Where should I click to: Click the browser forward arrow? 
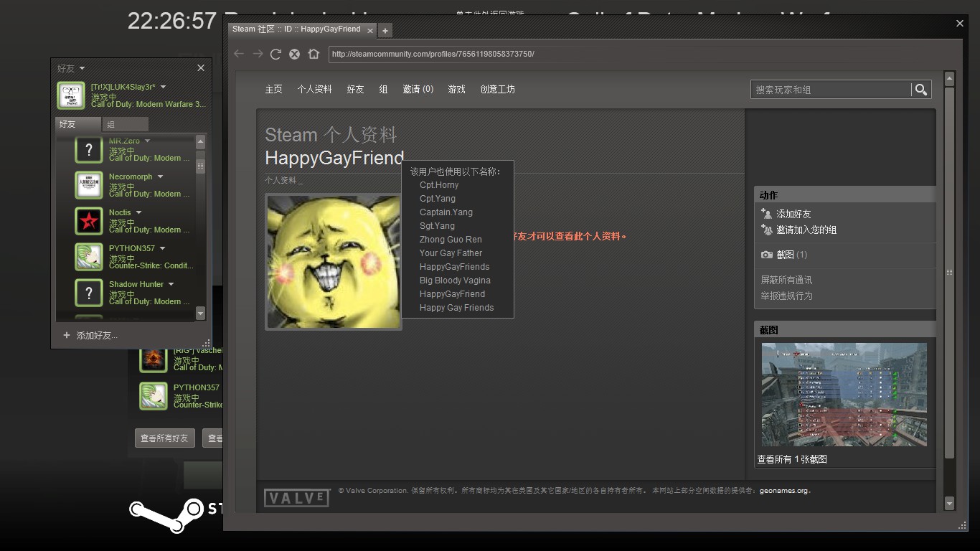258,54
